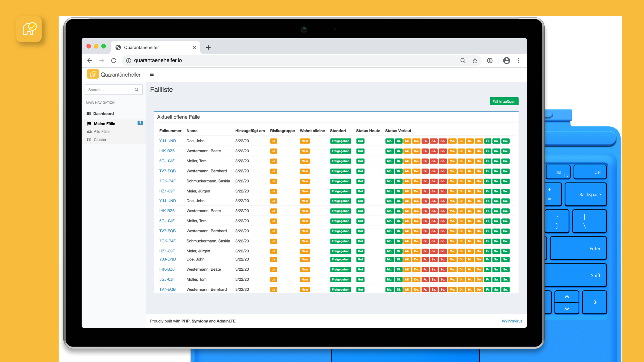Open Dashboard in main navigation
Image resolution: width=644 pixels, height=362 pixels.
[103, 114]
